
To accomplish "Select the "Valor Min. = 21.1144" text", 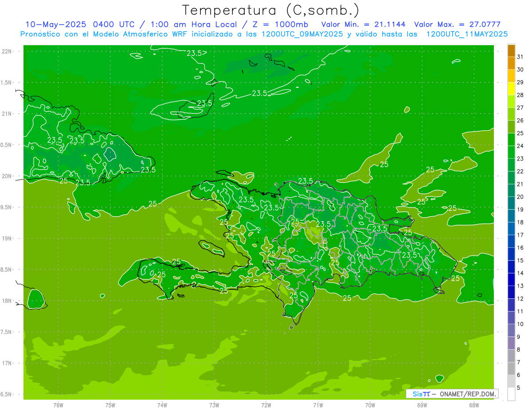I will [363, 24].
